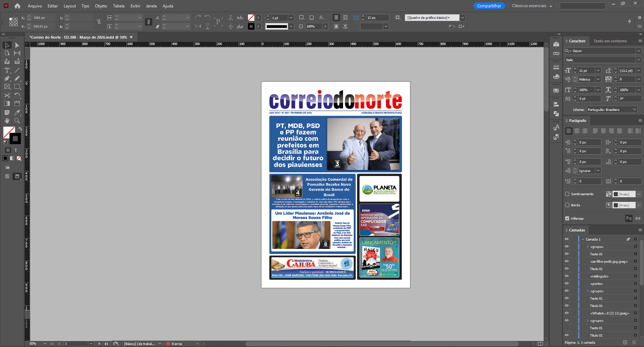The image size is (644, 347).
Task: Select the Hand tool
Action: click(7, 121)
